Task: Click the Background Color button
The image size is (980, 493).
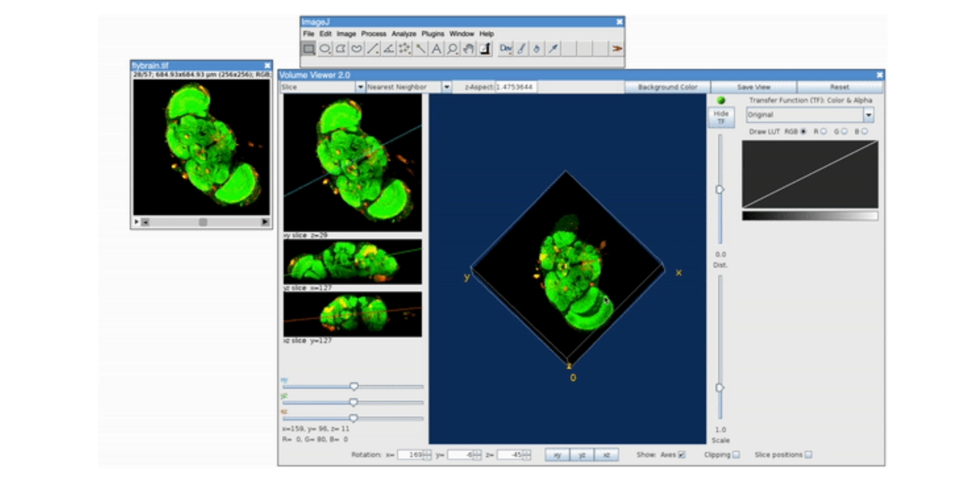Action: pos(667,87)
